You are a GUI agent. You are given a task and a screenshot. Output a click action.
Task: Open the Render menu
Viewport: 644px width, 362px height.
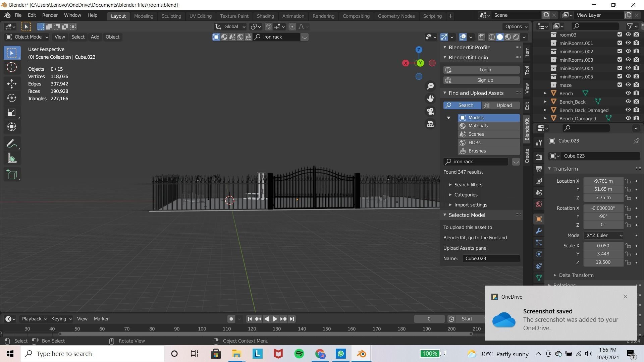tap(50, 15)
